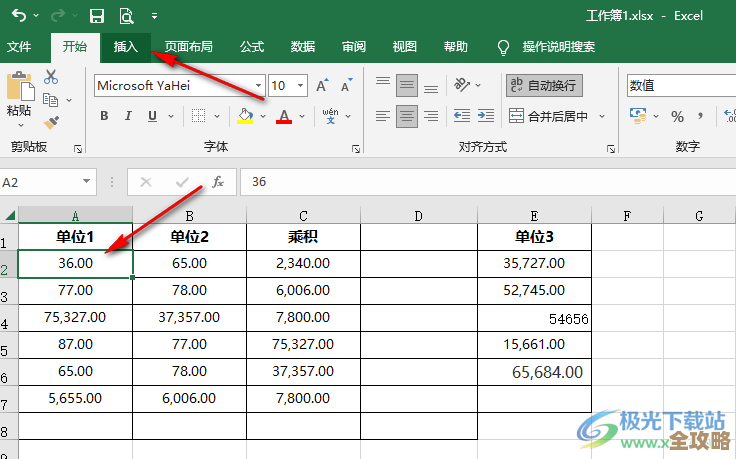Center text horizontally icon
Image resolution: width=736 pixels, height=459 pixels.
pos(406,116)
